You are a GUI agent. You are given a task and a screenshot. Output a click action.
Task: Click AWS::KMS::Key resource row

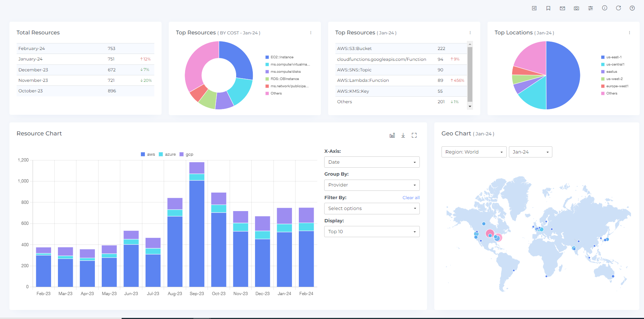(x=401, y=91)
